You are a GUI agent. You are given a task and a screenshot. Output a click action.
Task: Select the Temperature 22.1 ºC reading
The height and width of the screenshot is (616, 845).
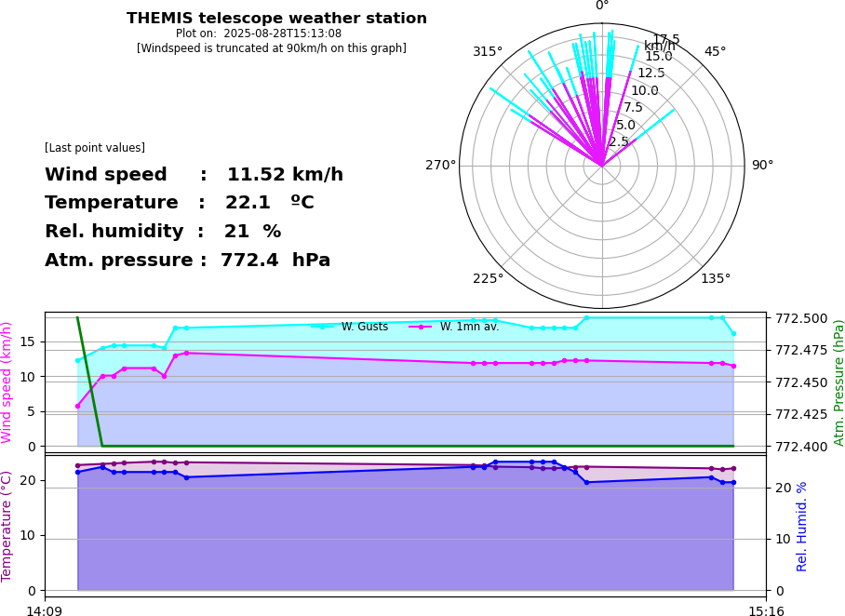(180, 203)
